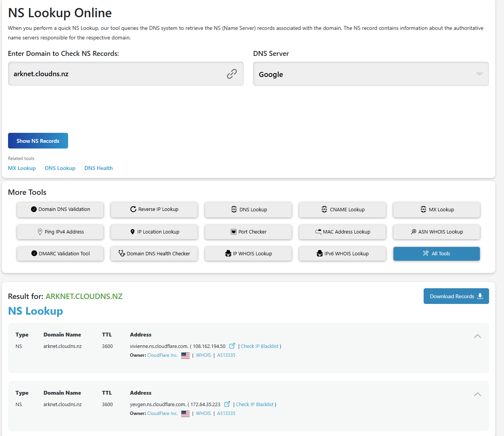The image size is (504, 436).
Task: Open external link icon beside 172.64.35.223
Action: [x=227, y=404]
